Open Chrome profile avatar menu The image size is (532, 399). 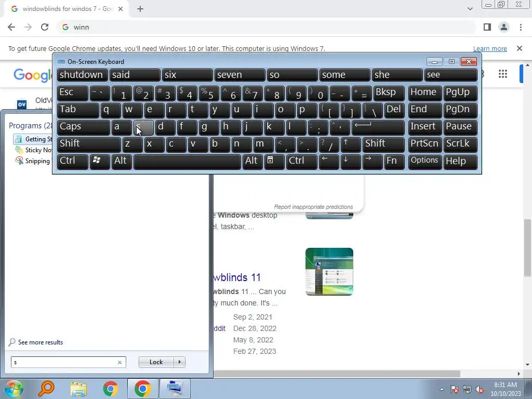click(504, 27)
